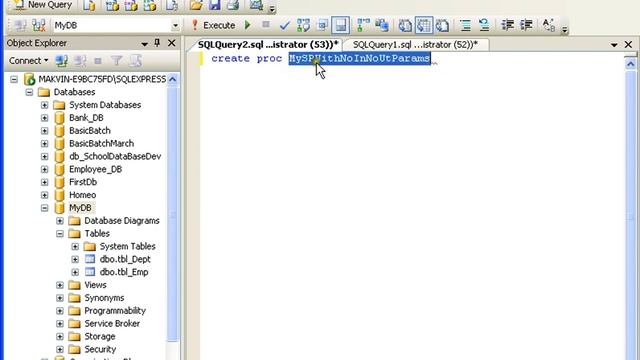This screenshot has width=640, height=360.
Task: Start debugging with the green arrow
Action: (247, 25)
